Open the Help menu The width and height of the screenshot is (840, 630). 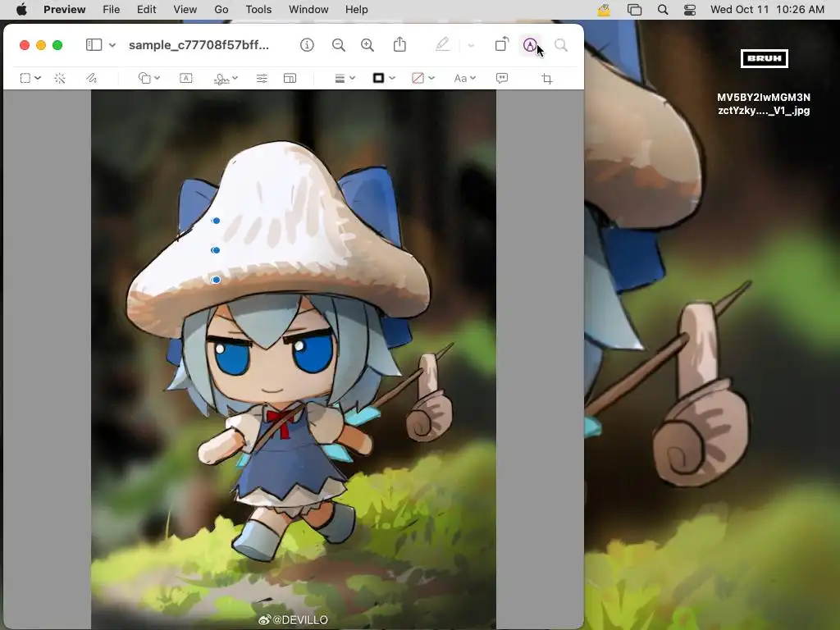(356, 9)
